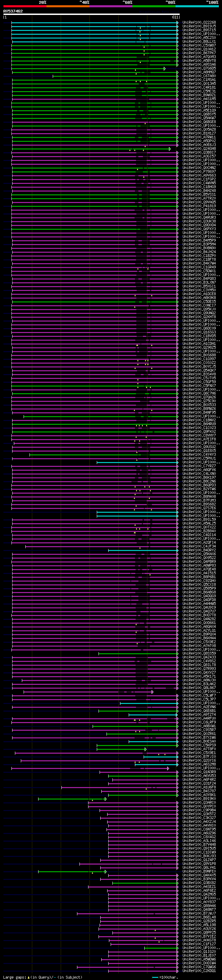Select the UniRef100_C6TA80 label
222x980 pixels.
point(199,76)
